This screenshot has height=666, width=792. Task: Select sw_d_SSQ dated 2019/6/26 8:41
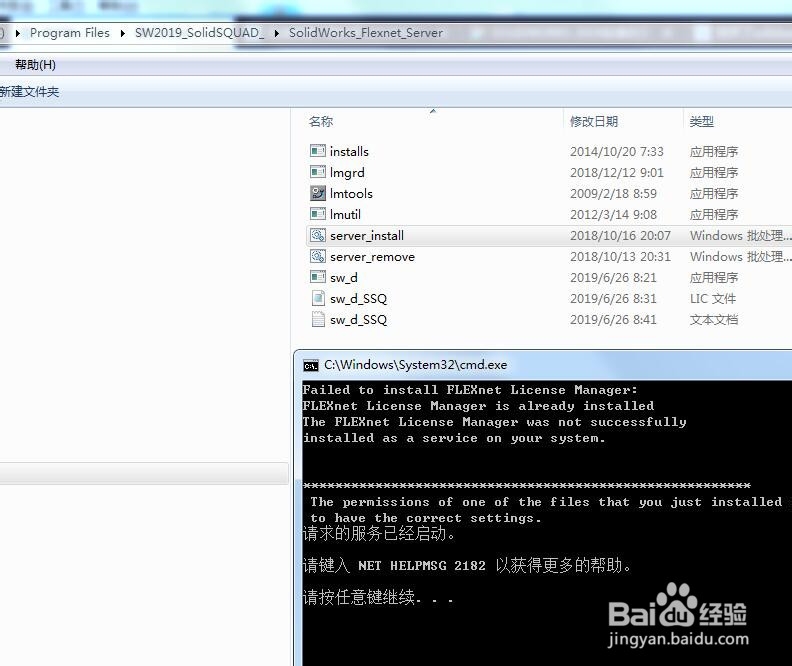click(358, 320)
